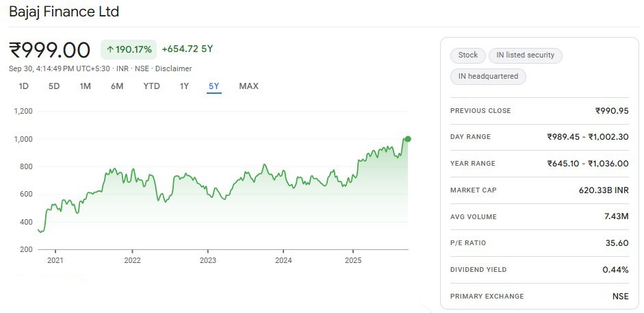644x313 pixels.
Task: Click the Dividend Yield value 0.44%
Action: pyautogui.click(x=616, y=270)
